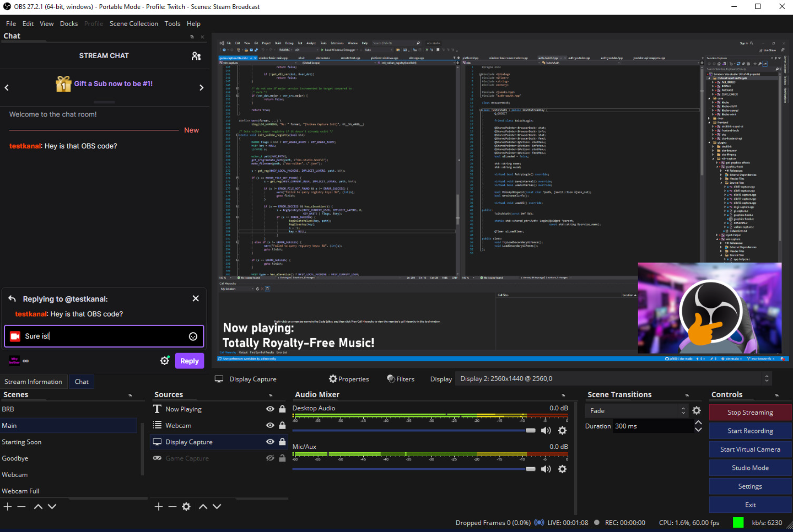The height and width of the screenshot is (532, 793).
Task: Open the Scene Collection menu
Action: click(133, 24)
